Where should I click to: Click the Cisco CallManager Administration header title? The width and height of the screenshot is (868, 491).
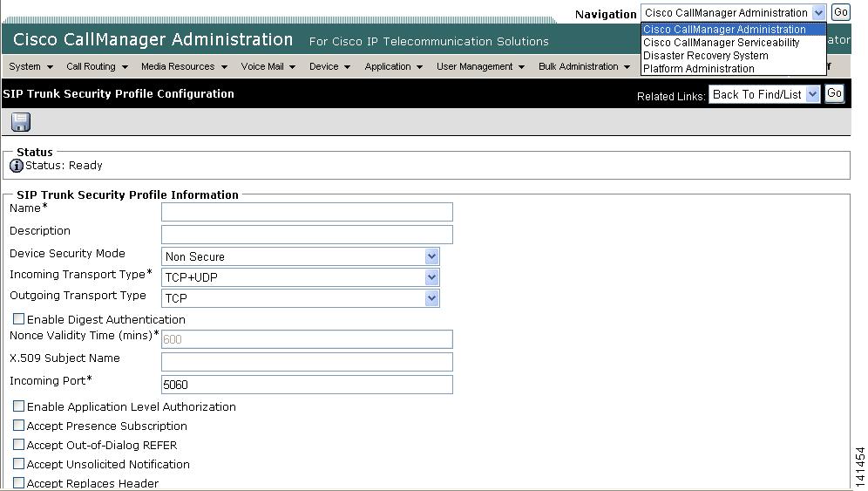point(153,39)
